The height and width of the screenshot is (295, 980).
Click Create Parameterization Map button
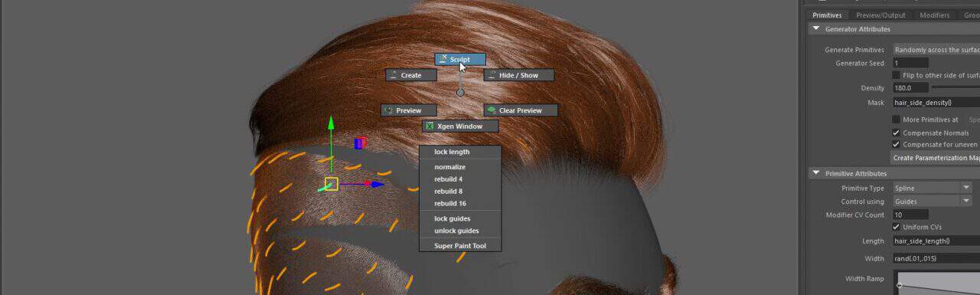936,158
